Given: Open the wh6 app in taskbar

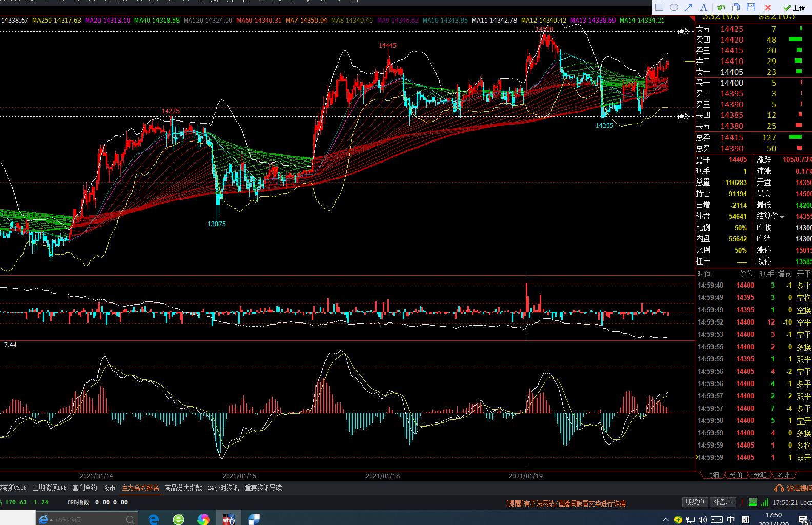Looking at the screenshot, I should pyautogui.click(x=229, y=519).
